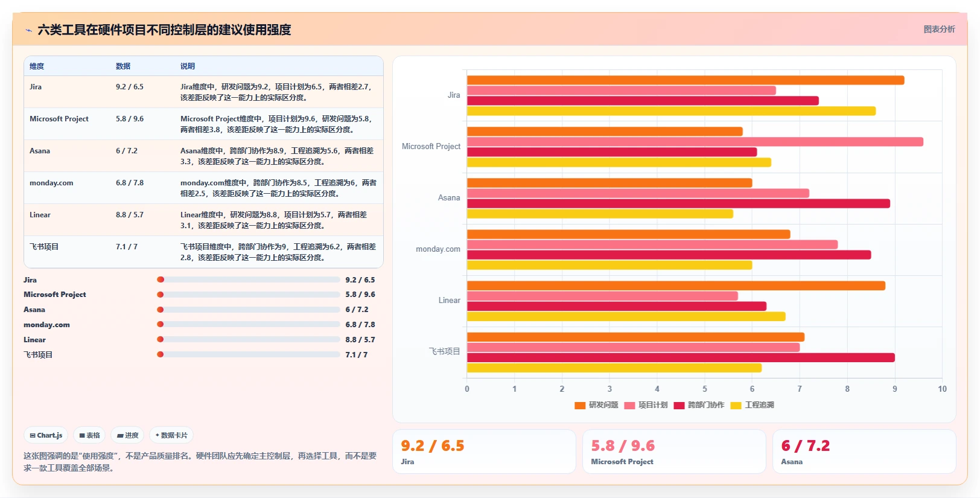This screenshot has height=498, width=980.
Task: Select the 表格 tag chip
Action: 89,435
